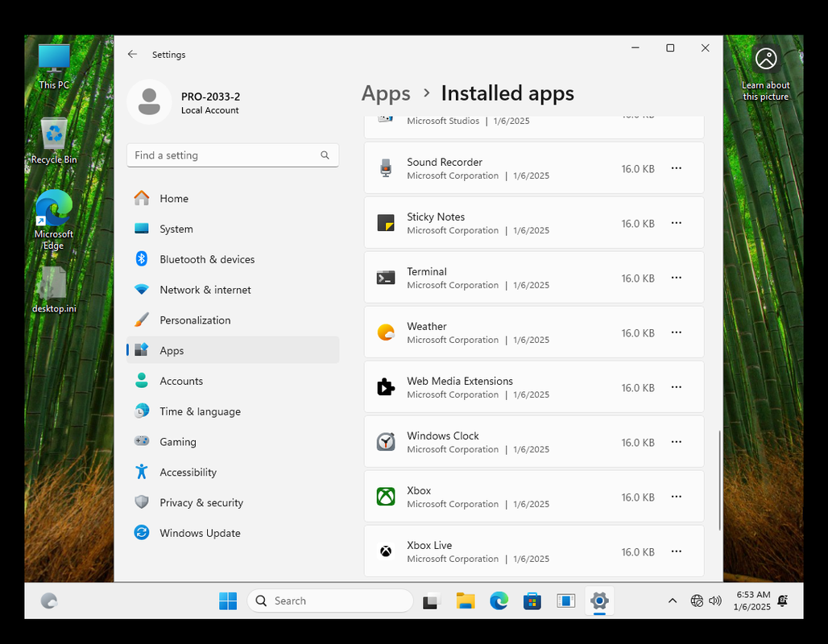This screenshot has width=828, height=644.
Task: Open the notifications bell icon
Action: pyautogui.click(x=783, y=601)
